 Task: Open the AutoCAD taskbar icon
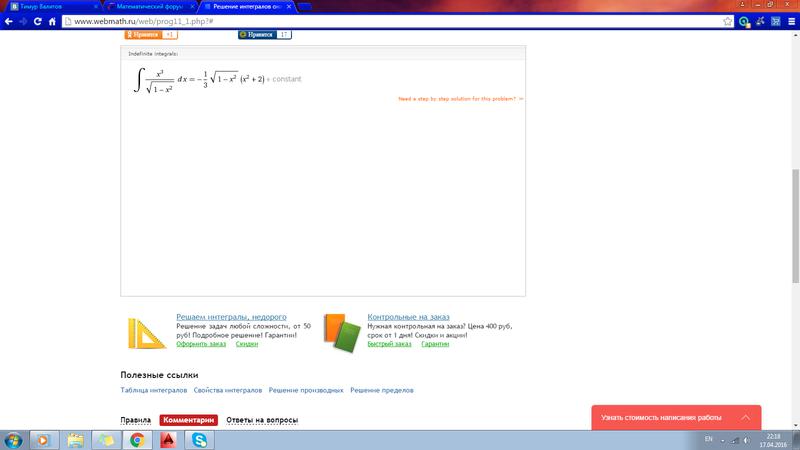click(168, 440)
